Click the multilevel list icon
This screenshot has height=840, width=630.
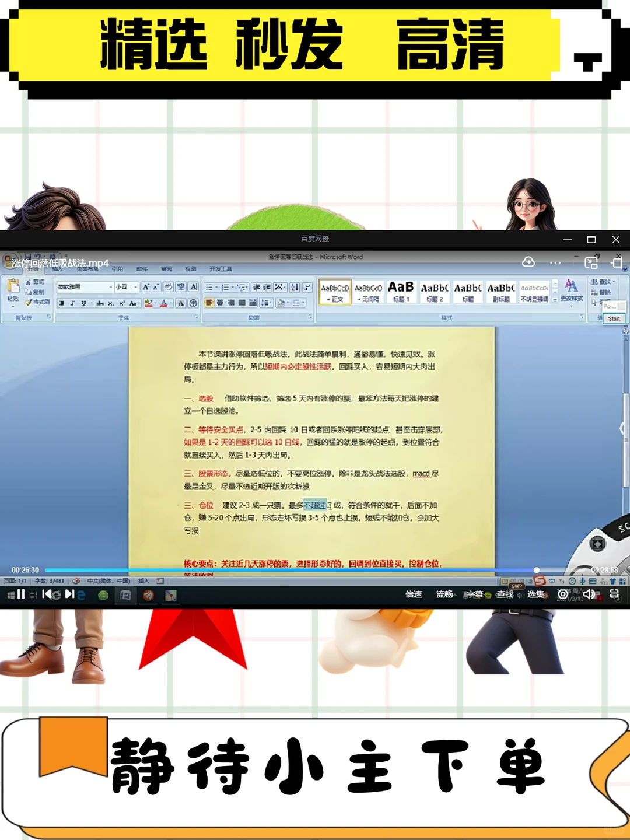click(x=242, y=287)
